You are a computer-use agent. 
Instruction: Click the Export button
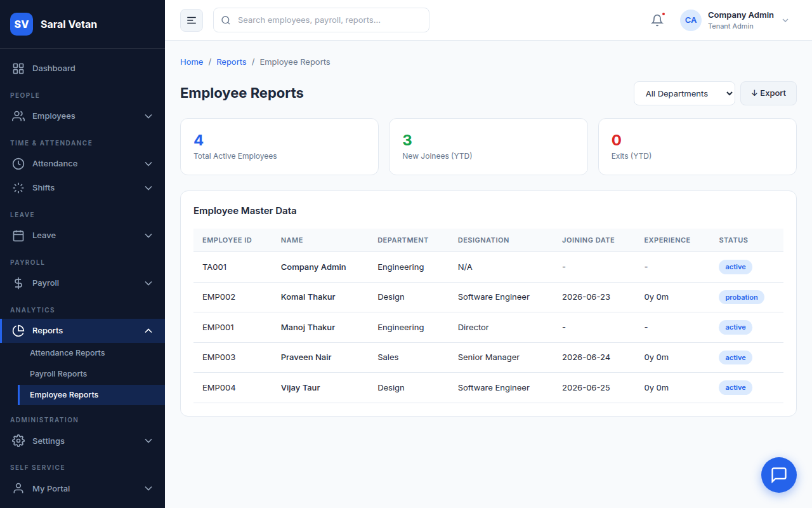pyautogui.click(x=768, y=93)
